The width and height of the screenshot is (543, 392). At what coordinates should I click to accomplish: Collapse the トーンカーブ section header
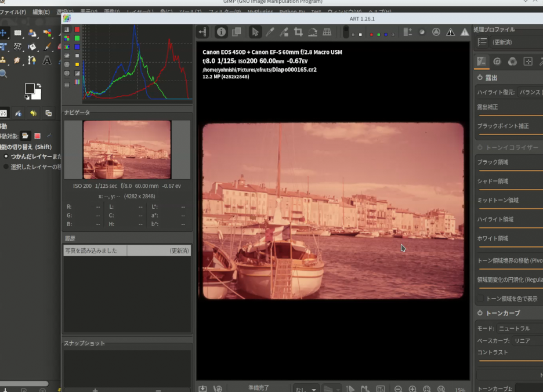(x=502, y=313)
